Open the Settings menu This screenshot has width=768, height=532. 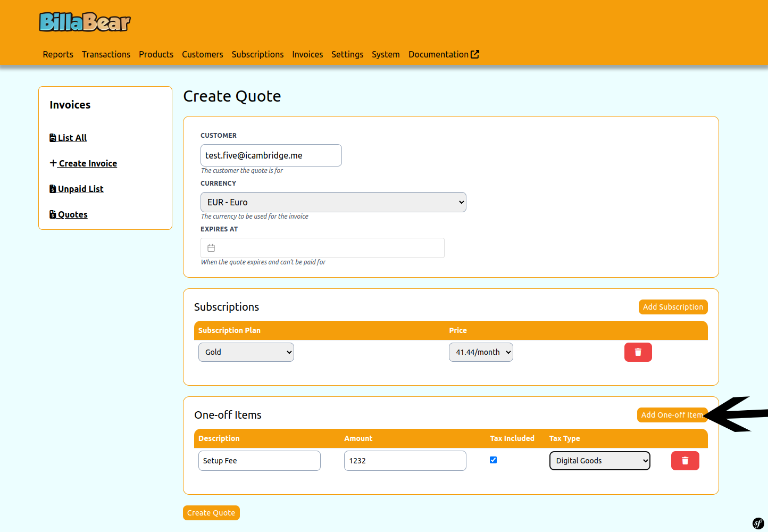pos(347,54)
